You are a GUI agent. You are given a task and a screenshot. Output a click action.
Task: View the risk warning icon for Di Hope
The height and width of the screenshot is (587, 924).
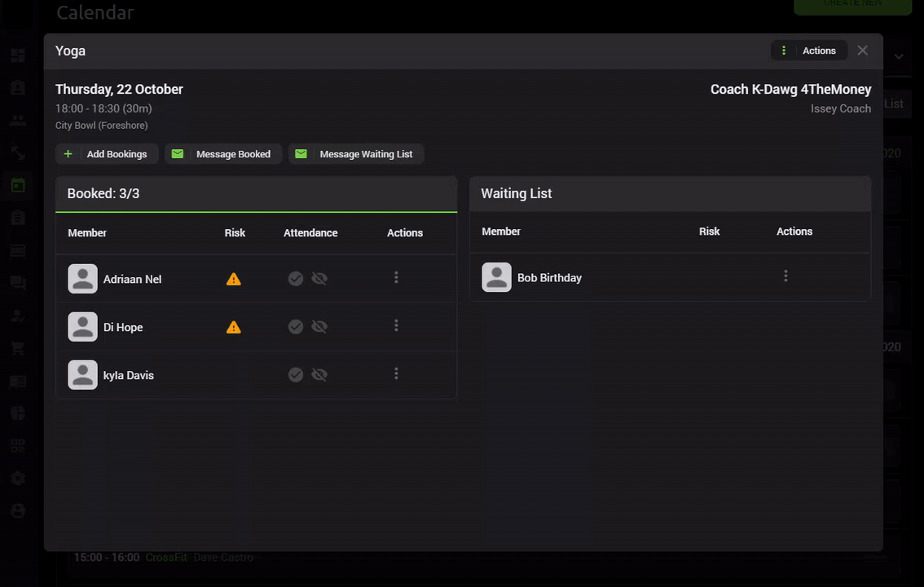tap(234, 327)
